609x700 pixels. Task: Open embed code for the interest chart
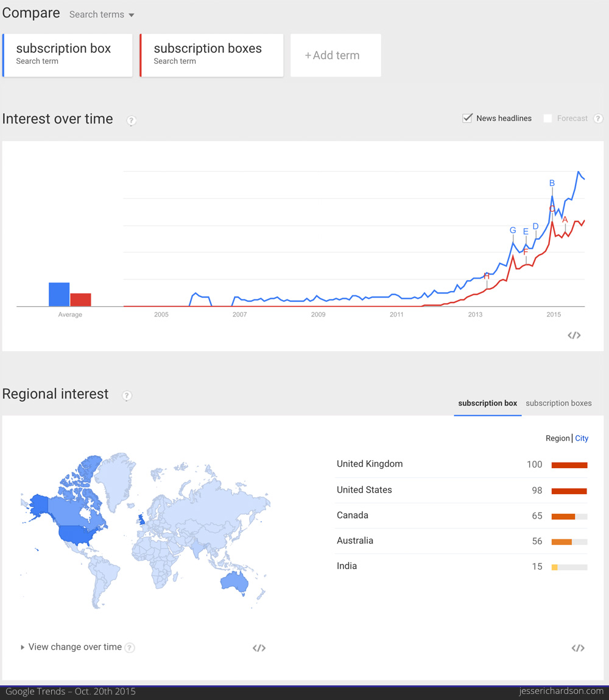coord(574,335)
